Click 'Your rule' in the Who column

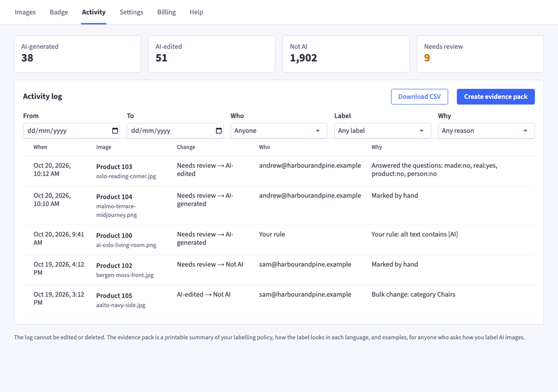pos(272,235)
